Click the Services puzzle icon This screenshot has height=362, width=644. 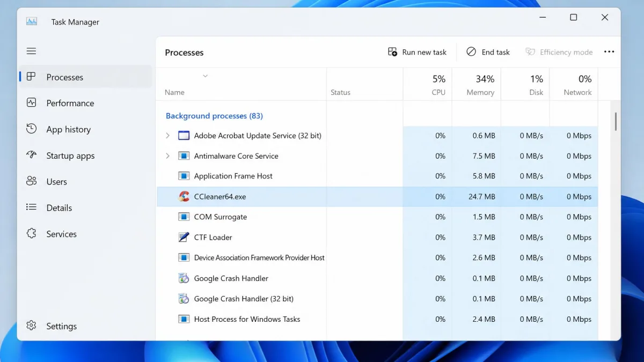(x=31, y=233)
